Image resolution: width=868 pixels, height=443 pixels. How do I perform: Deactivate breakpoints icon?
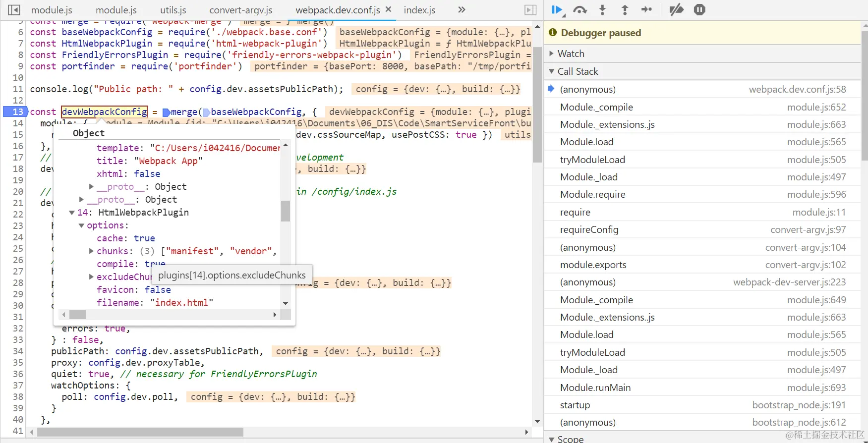[x=676, y=10]
